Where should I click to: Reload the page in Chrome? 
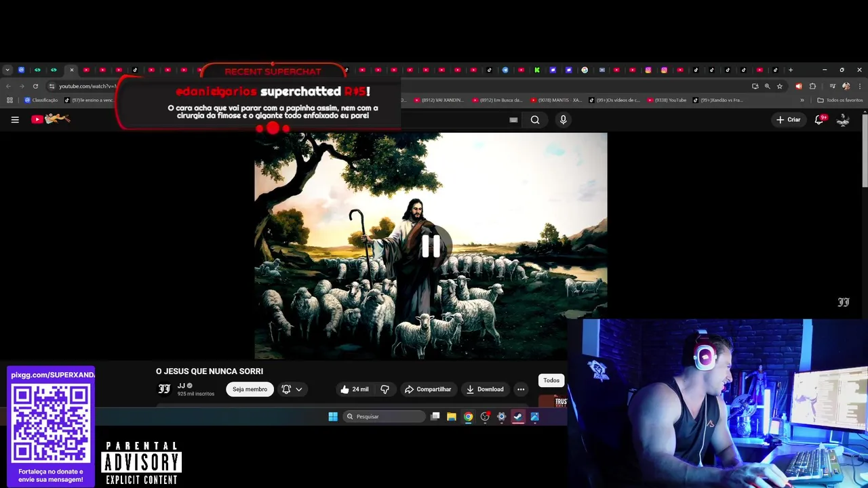(35, 86)
